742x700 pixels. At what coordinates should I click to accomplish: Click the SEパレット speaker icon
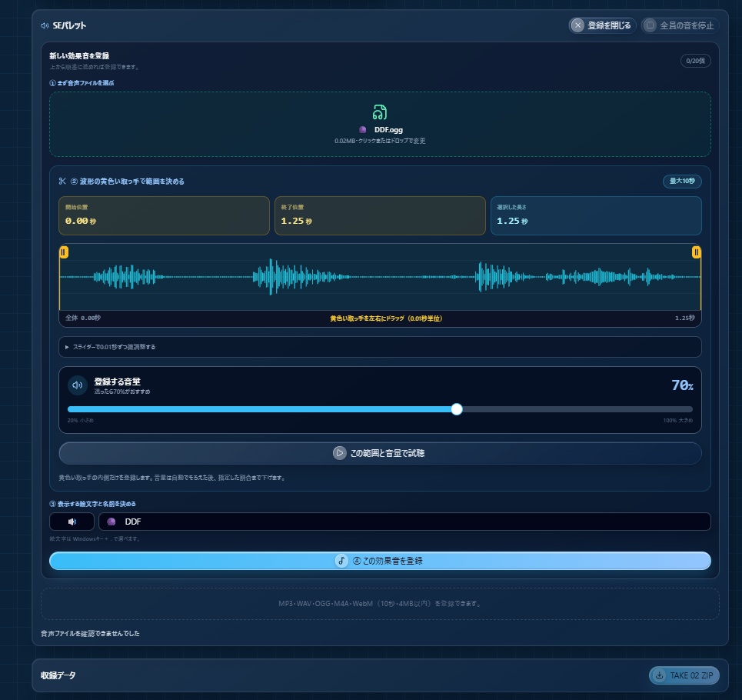45,25
